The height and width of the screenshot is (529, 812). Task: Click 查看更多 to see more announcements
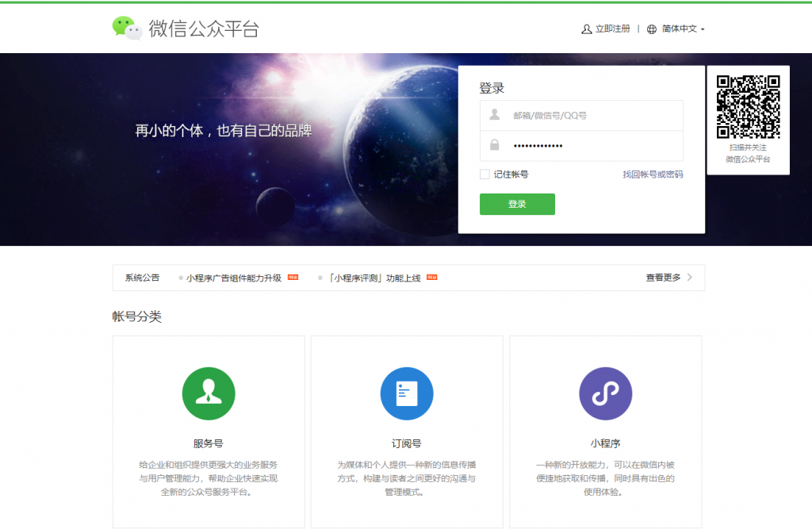(663, 278)
